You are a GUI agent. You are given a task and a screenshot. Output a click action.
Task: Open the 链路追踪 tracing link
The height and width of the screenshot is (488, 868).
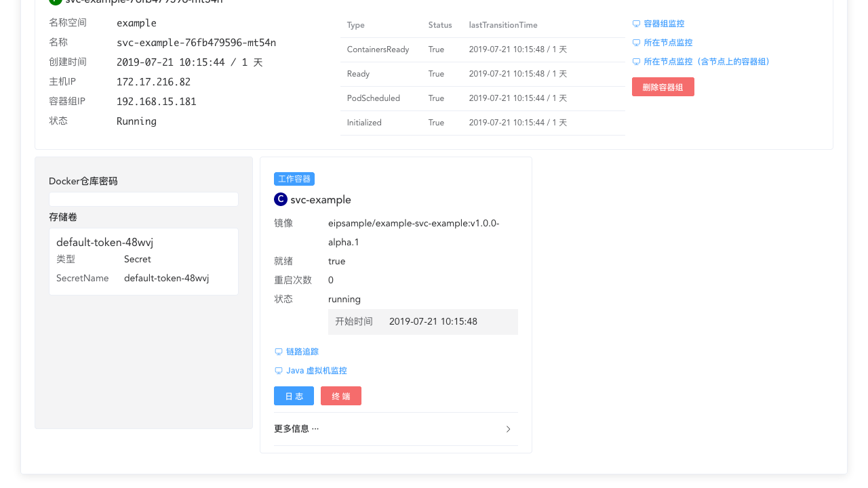(302, 351)
